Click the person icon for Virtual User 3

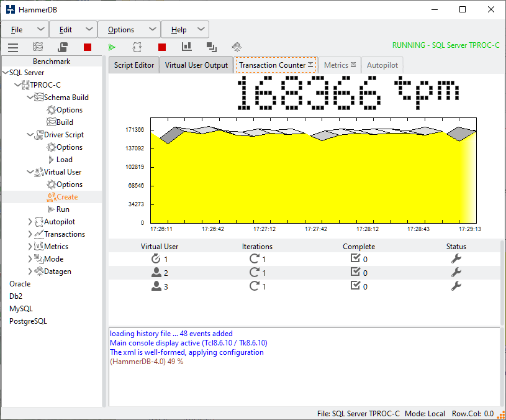156,286
